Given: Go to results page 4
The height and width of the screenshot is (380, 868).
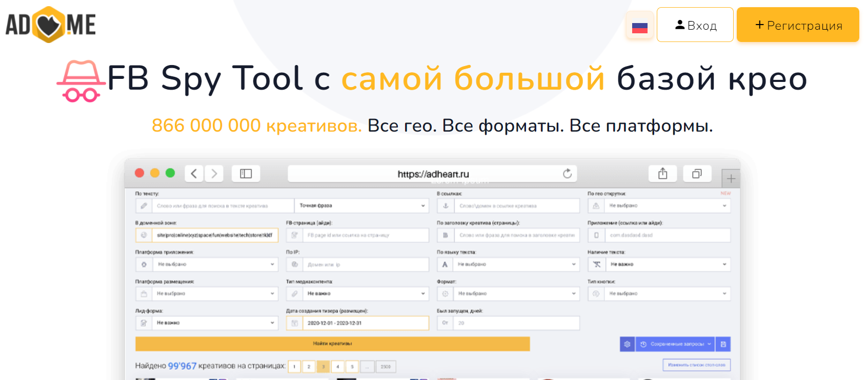Looking at the screenshot, I should click(x=337, y=367).
